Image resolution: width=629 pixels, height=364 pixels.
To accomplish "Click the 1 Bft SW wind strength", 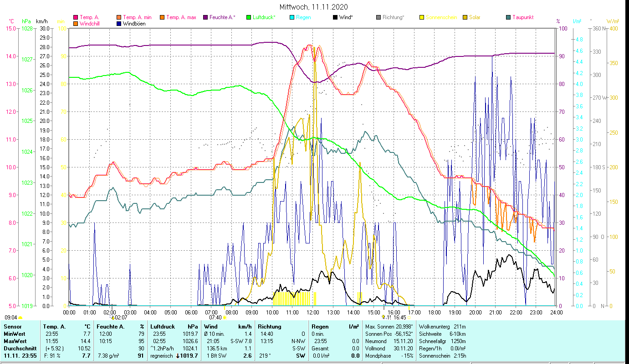I will pyautogui.click(x=216, y=356).
